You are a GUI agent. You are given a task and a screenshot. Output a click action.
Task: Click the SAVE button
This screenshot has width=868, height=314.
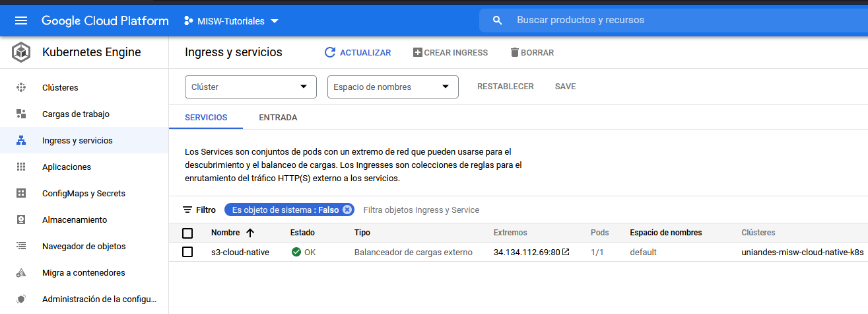click(565, 87)
